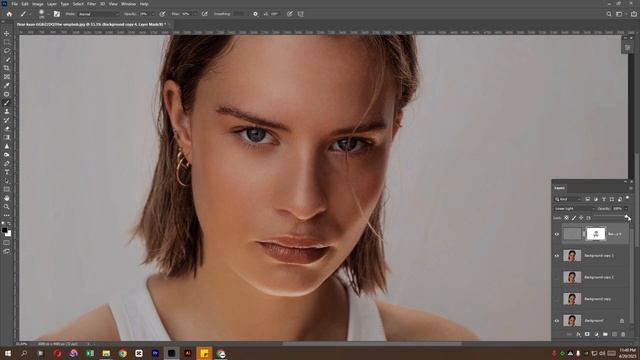Select the Layers panel tab

click(560, 188)
